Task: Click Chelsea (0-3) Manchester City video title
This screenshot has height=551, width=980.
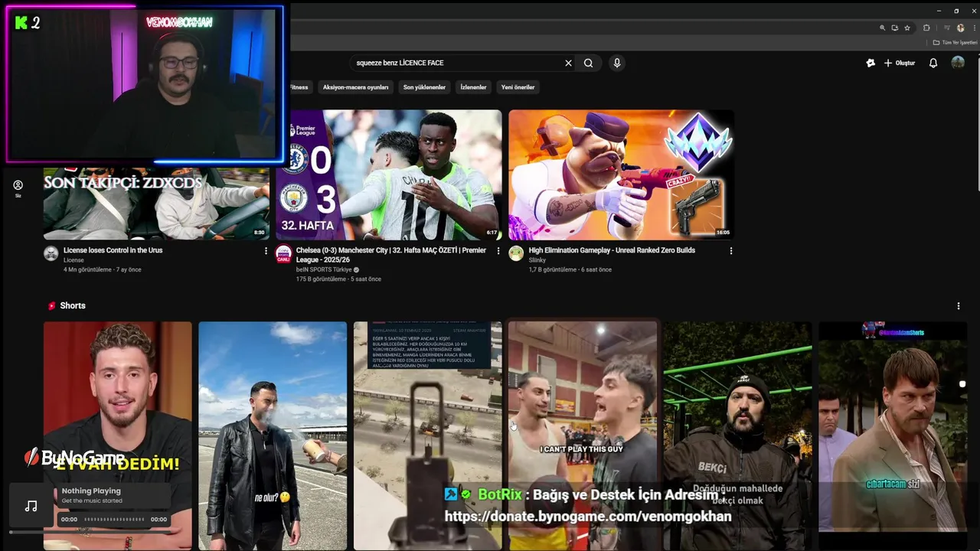Action: (390, 255)
